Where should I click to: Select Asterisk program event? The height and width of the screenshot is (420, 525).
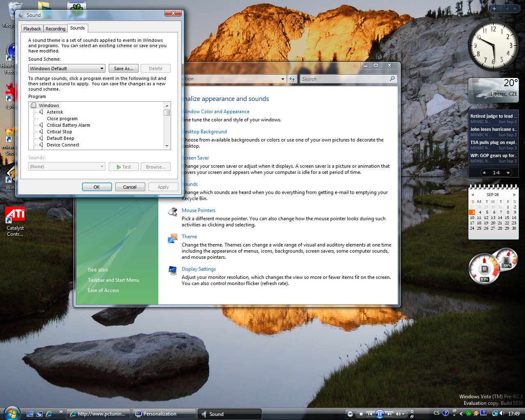[55, 112]
